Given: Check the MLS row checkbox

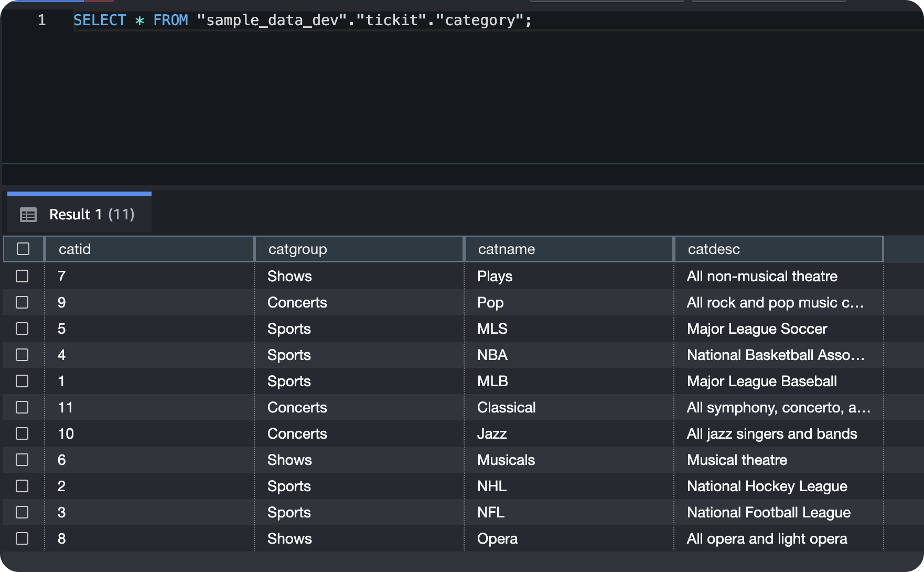Looking at the screenshot, I should tap(22, 329).
